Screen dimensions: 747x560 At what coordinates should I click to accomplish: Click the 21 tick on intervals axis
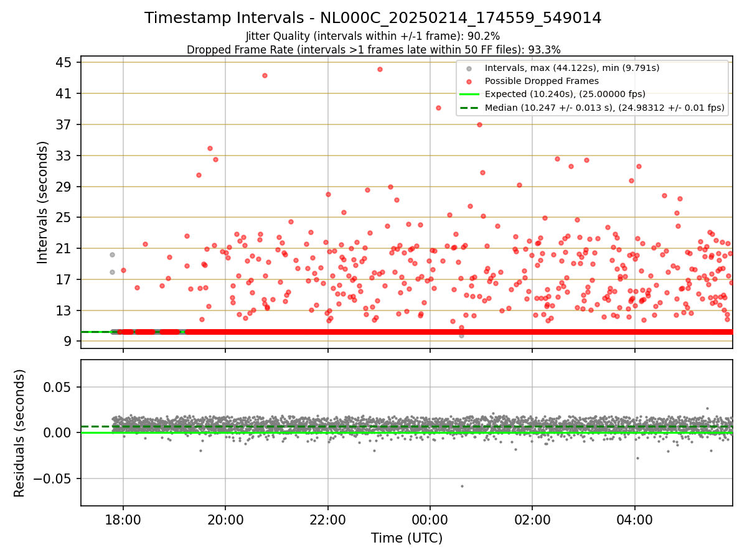[x=65, y=248]
